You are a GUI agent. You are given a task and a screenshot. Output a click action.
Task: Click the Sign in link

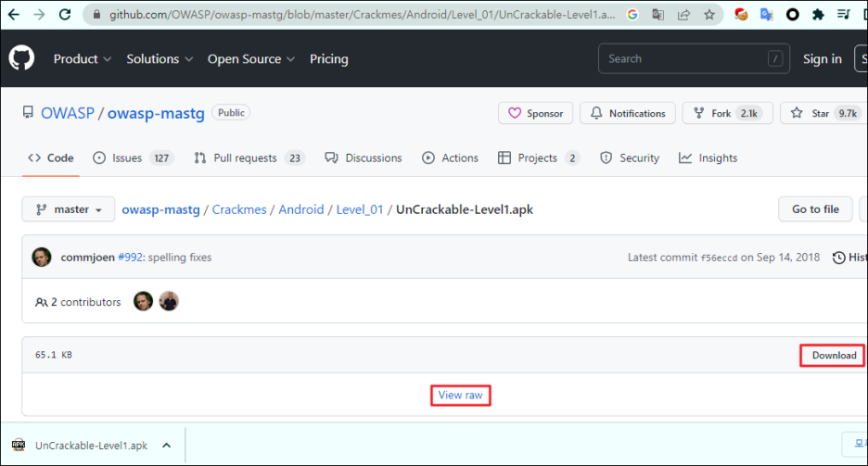822,58
